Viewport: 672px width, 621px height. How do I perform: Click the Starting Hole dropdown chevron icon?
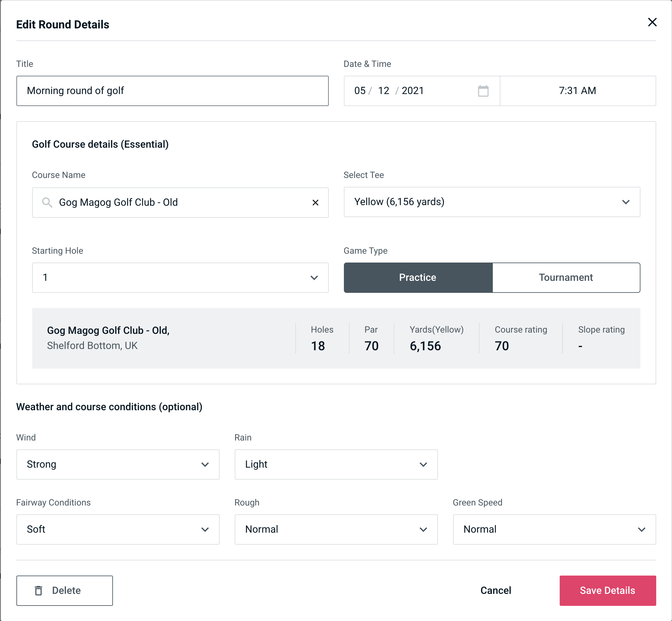pyautogui.click(x=314, y=277)
